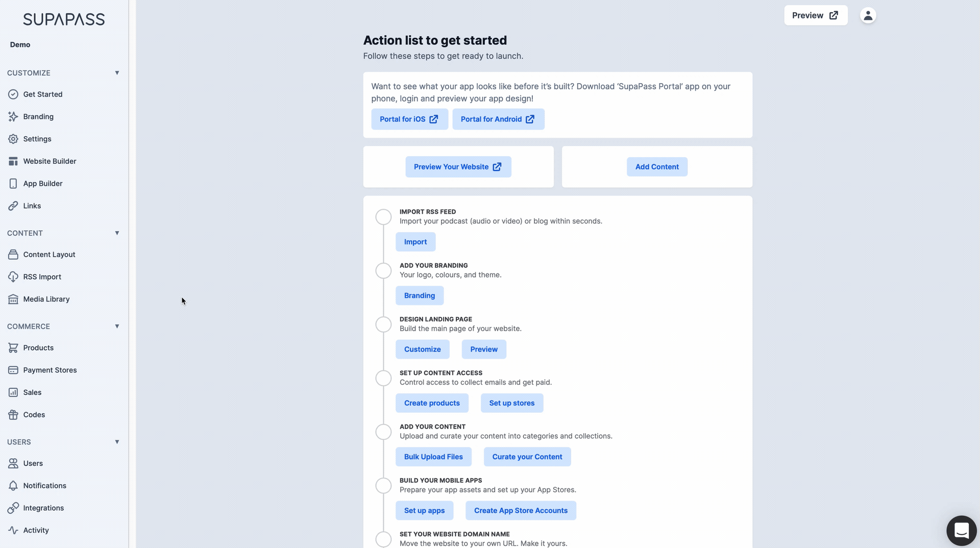The height and width of the screenshot is (548, 980).
Task: Click the Settings gear icon in sidebar
Action: [x=13, y=139]
